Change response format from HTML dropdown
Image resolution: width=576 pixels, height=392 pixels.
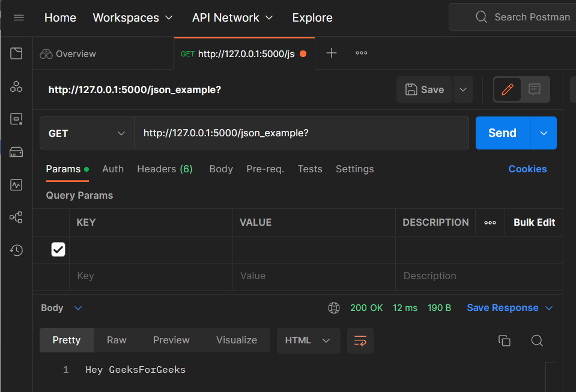pos(308,340)
